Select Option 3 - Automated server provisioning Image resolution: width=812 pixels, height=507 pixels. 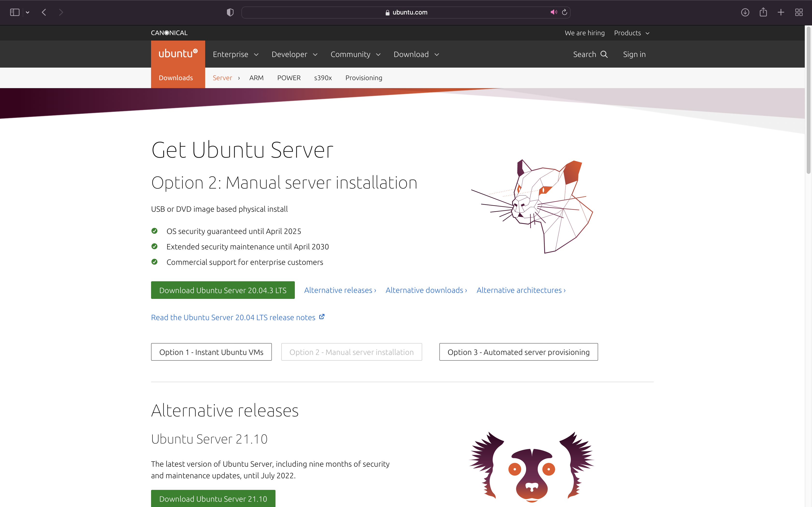518,352
